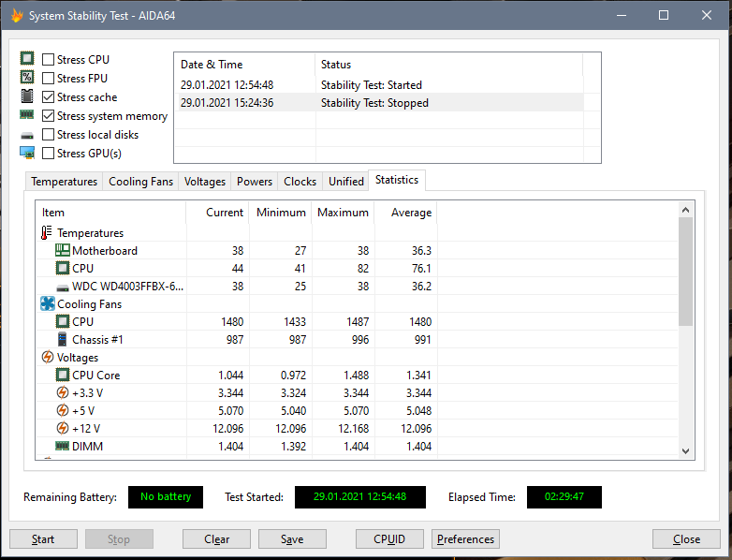Click the statistics scrollbar down arrow
This screenshot has height=560, width=732.
685,450
